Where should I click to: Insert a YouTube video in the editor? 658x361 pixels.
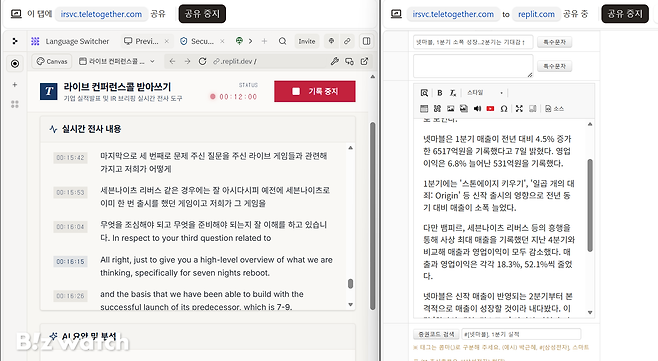point(490,108)
